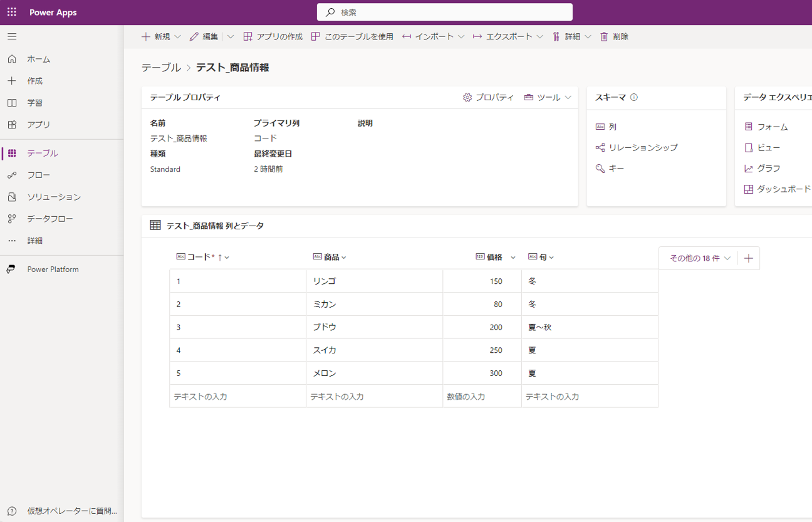Open the 価格 column header dropdown

click(512, 256)
